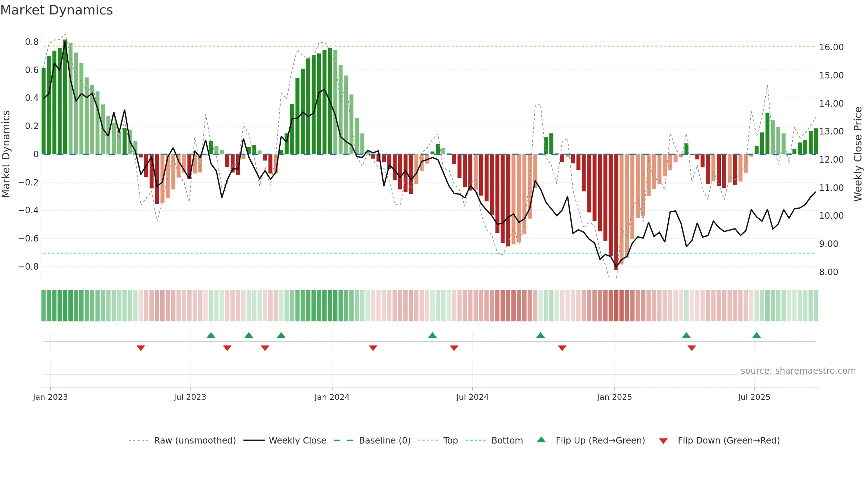Click the Jul 2025 x-axis label
The image size is (868, 488).
pos(754,397)
